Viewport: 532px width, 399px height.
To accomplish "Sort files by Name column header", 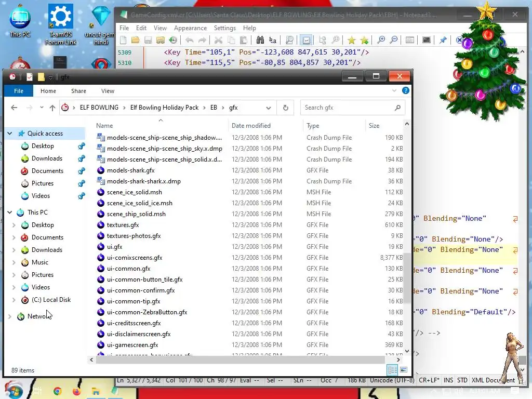I will pyautogui.click(x=104, y=126).
